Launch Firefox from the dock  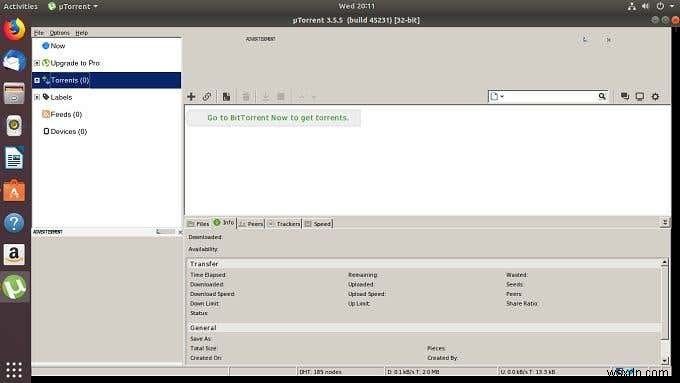pos(14,29)
